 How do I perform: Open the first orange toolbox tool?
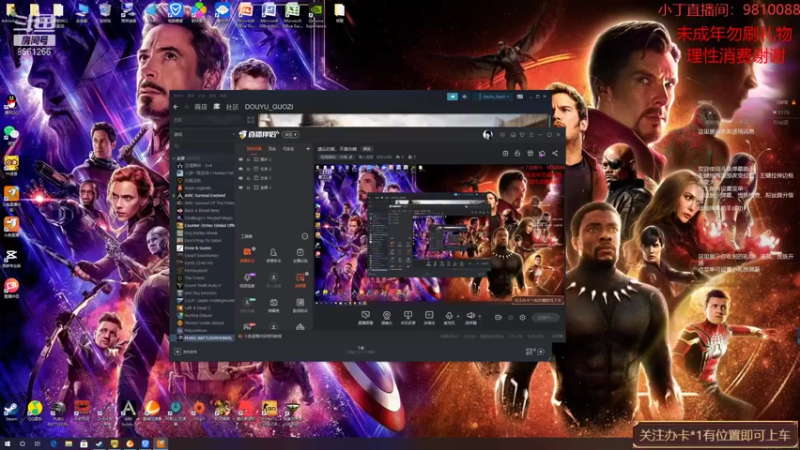click(247, 255)
